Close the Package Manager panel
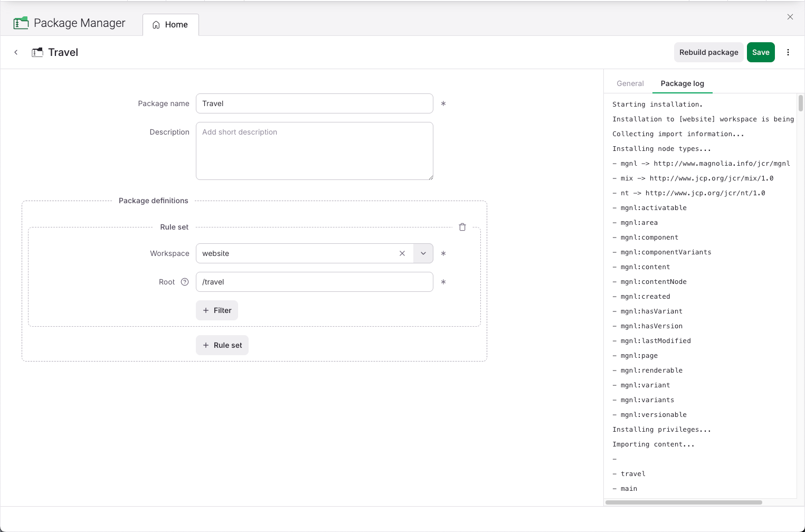This screenshot has height=532, width=805. [x=790, y=17]
